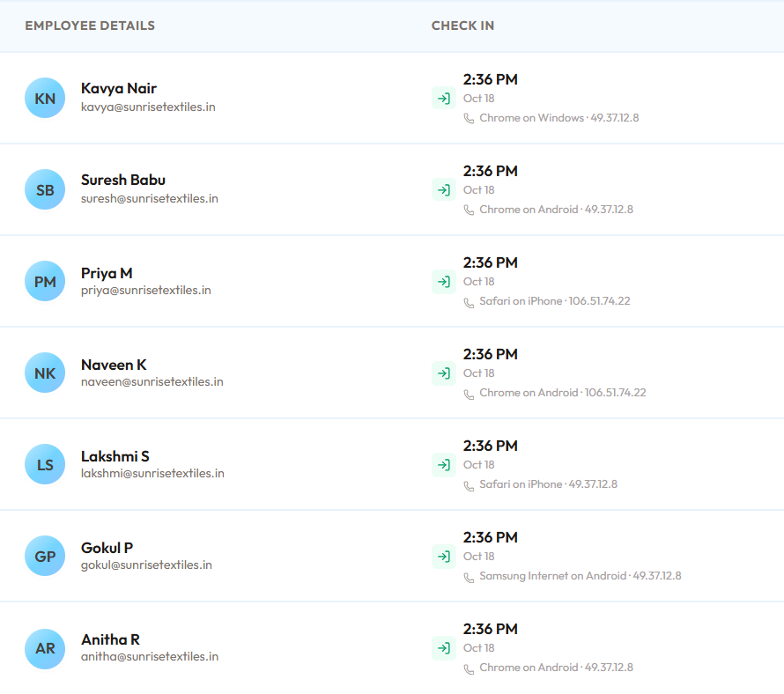This screenshot has height=694, width=784.
Task: Select the name Kavya Nair
Action: tap(119, 88)
